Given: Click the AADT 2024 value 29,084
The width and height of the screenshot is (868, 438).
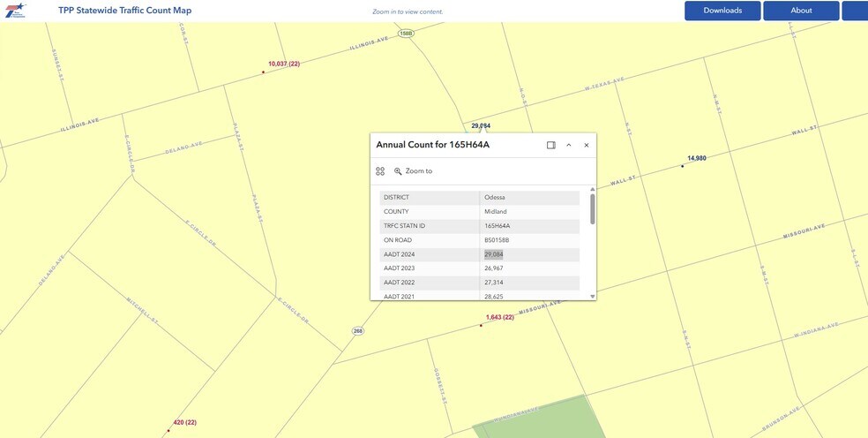Looking at the screenshot, I should tap(494, 254).
